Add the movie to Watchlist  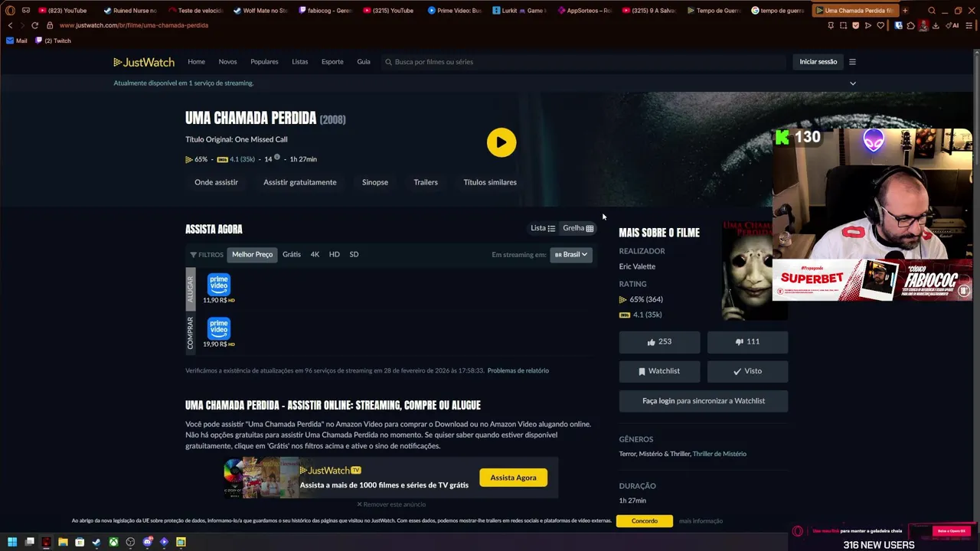point(659,371)
